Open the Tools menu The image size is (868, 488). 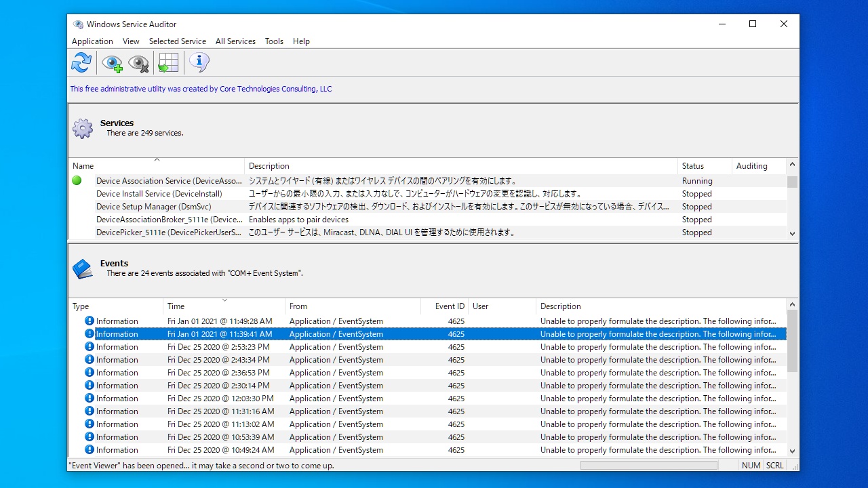(274, 41)
